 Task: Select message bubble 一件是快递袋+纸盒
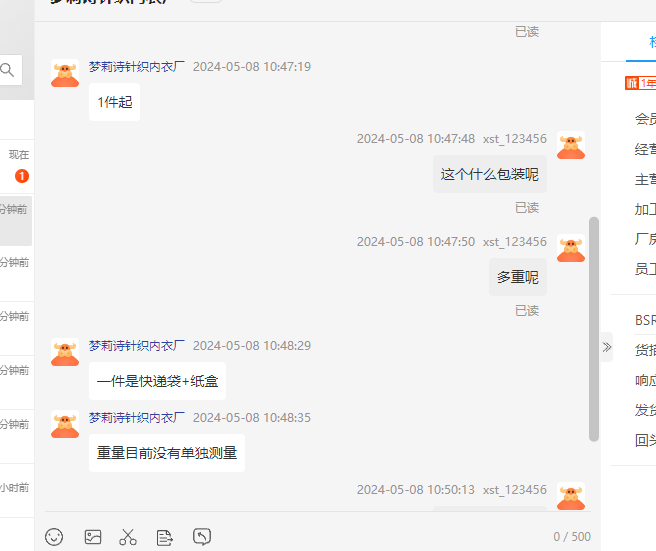pyautogui.click(x=157, y=381)
